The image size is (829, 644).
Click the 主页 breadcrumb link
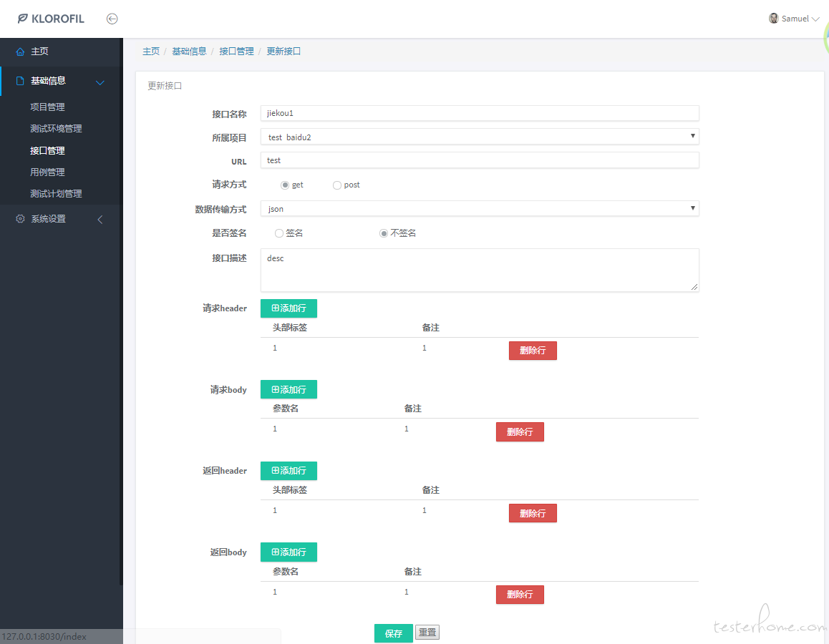pos(151,52)
